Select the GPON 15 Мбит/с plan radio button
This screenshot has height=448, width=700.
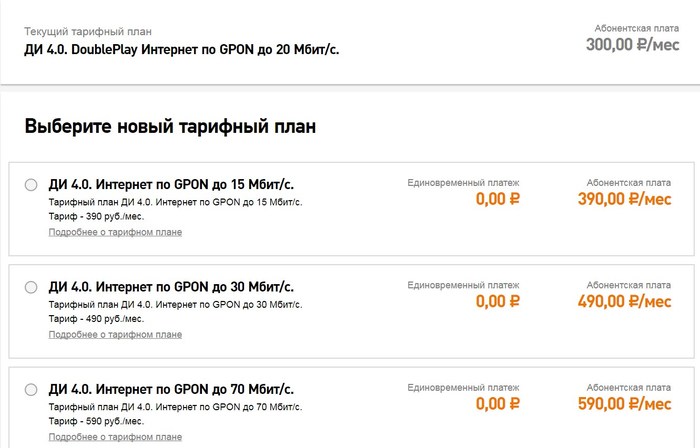[30, 185]
